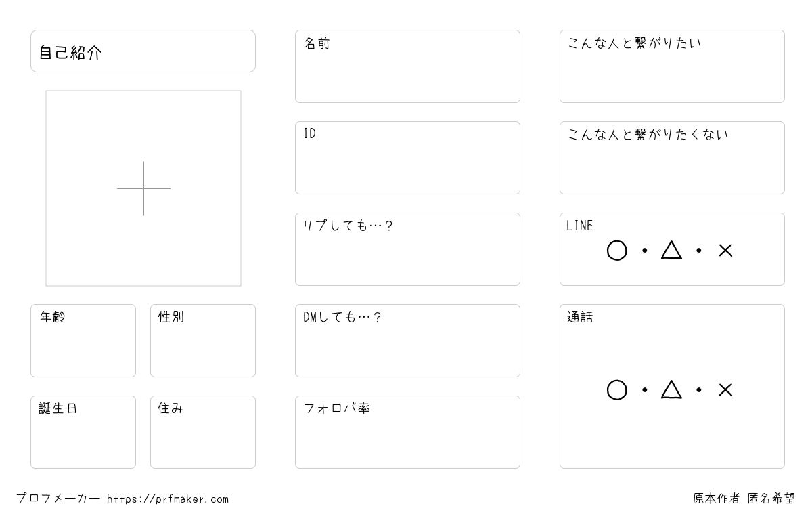Image resolution: width=812 pixels, height=508 pixels.
Task: Click the 誕生日 birthday box
Action: coord(83,432)
